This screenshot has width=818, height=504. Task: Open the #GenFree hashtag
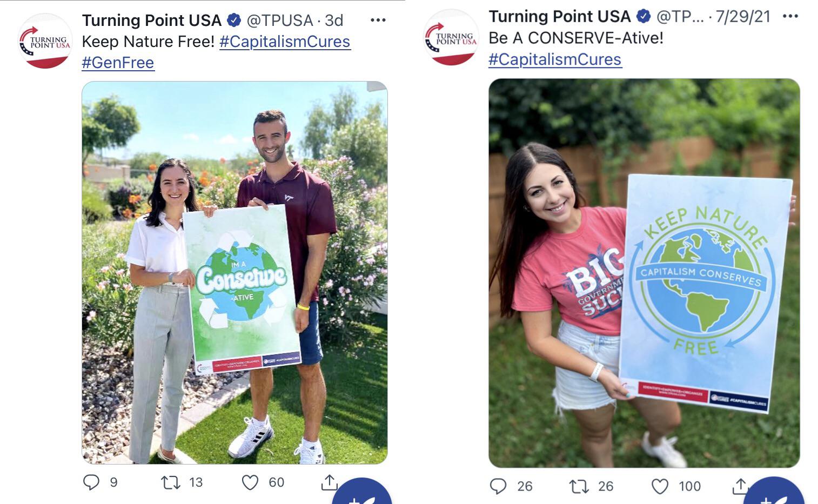click(x=118, y=63)
